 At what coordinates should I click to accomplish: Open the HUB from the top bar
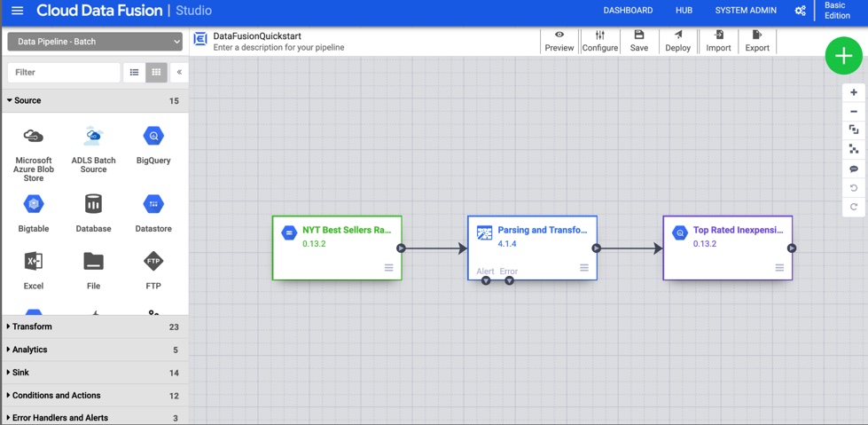pyautogui.click(x=684, y=11)
